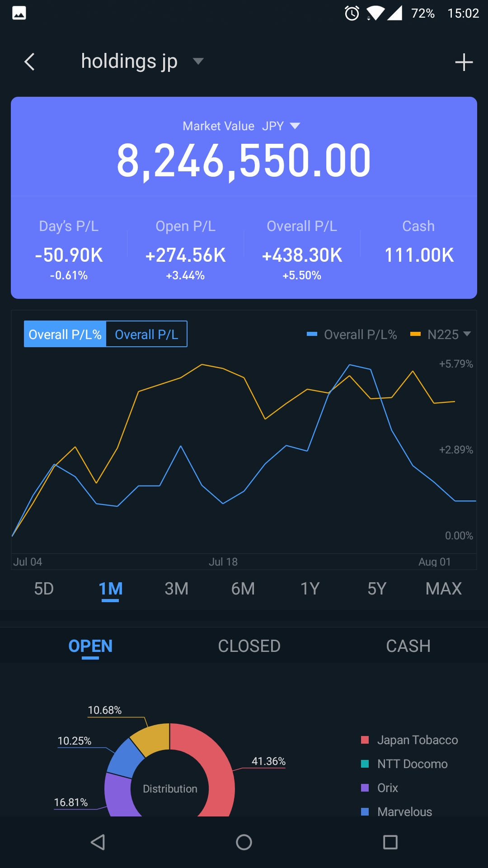Switch to the CLOSED positions tab

point(249,646)
